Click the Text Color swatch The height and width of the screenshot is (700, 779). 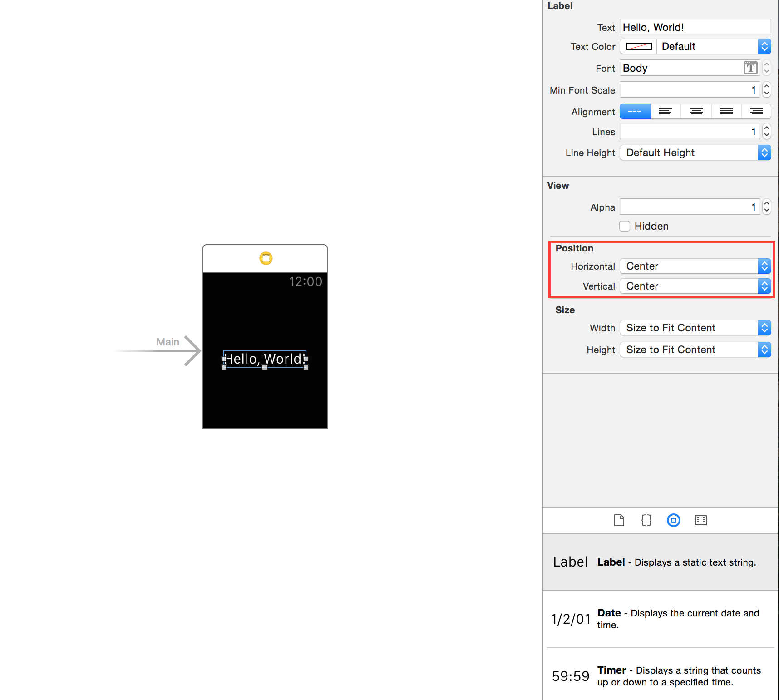pyautogui.click(x=639, y=46)
